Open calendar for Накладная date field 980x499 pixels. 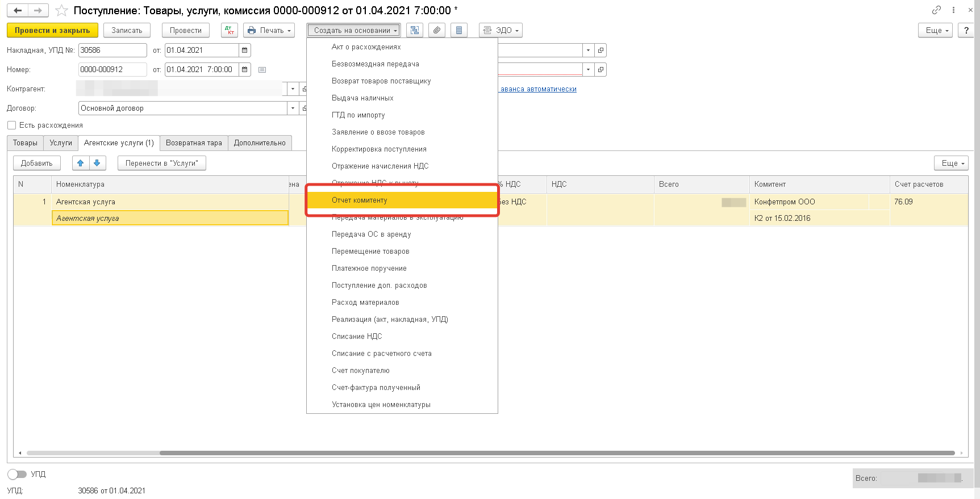coord(245,50)
